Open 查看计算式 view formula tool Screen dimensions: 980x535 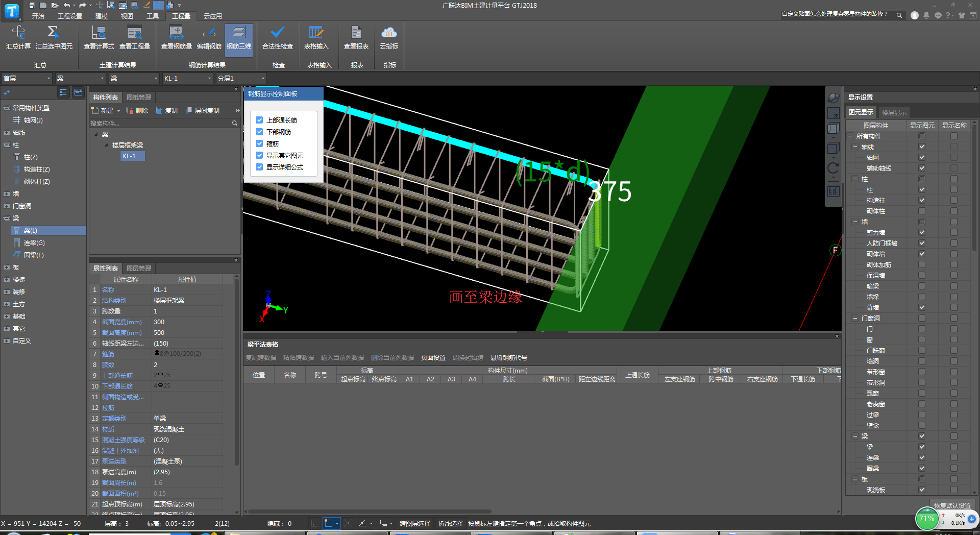pyautogui.click(x=99, y=38)
